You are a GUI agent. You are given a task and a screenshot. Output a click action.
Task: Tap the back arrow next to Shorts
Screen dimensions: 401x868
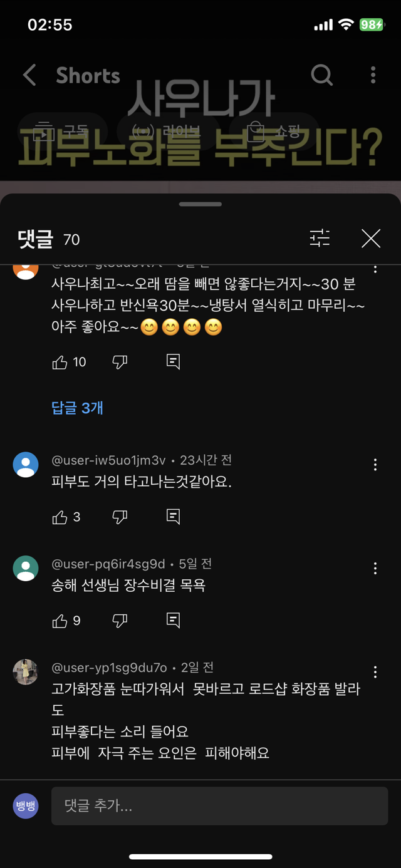click(x=29, y=75)
